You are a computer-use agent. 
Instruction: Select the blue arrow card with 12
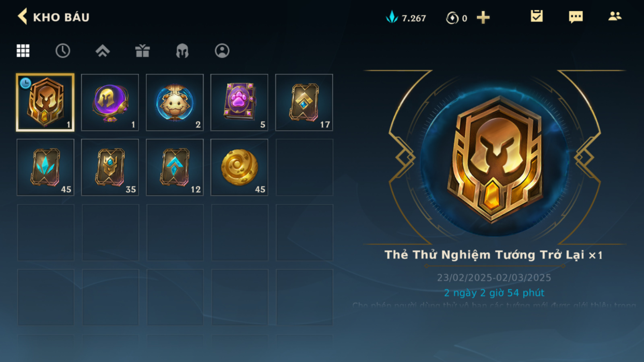pos(175,167)
